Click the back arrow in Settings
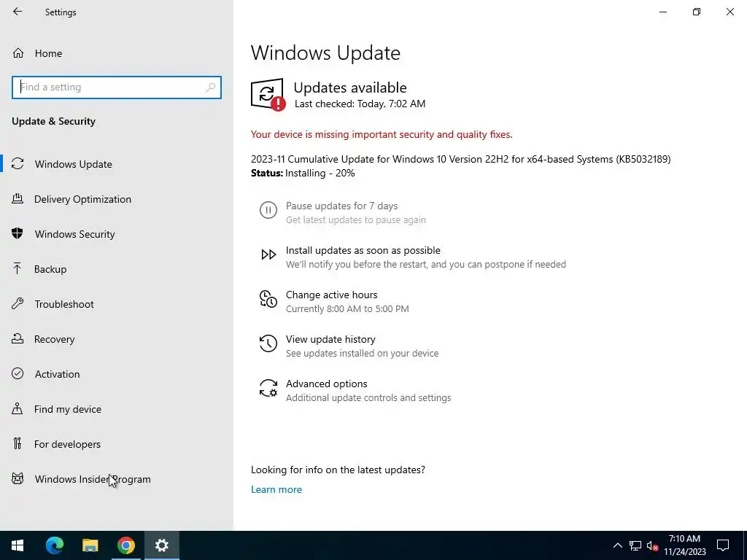 pyautogui.click(x=18, y=12)
